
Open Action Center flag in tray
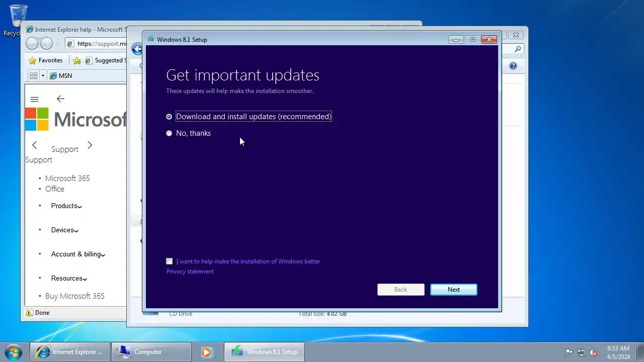(569, 352)
